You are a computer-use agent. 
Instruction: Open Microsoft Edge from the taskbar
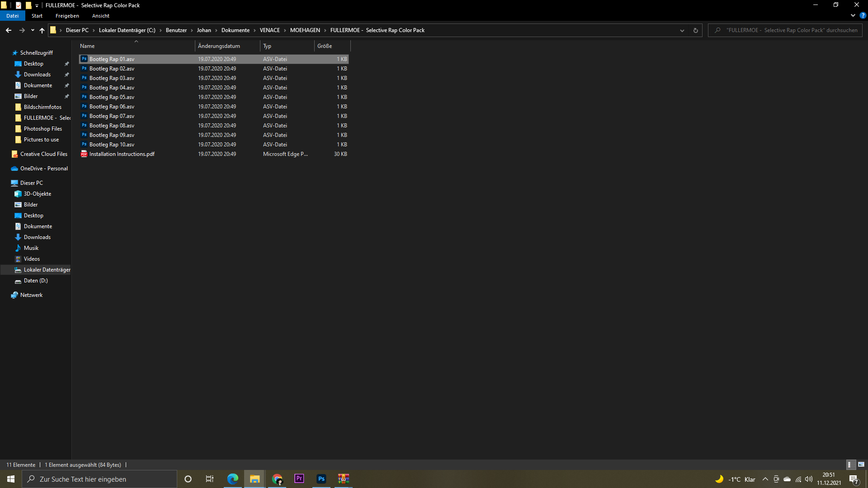click(x=232, y=479)
